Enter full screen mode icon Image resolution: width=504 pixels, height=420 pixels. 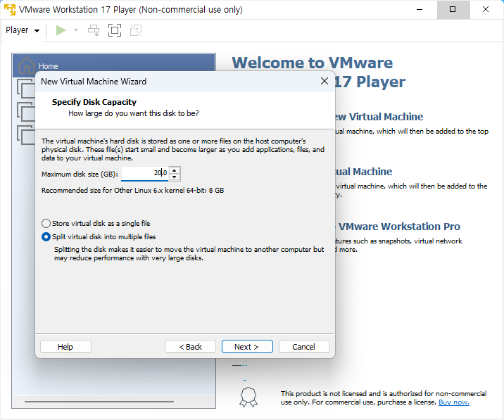click(x=115, y=30)
